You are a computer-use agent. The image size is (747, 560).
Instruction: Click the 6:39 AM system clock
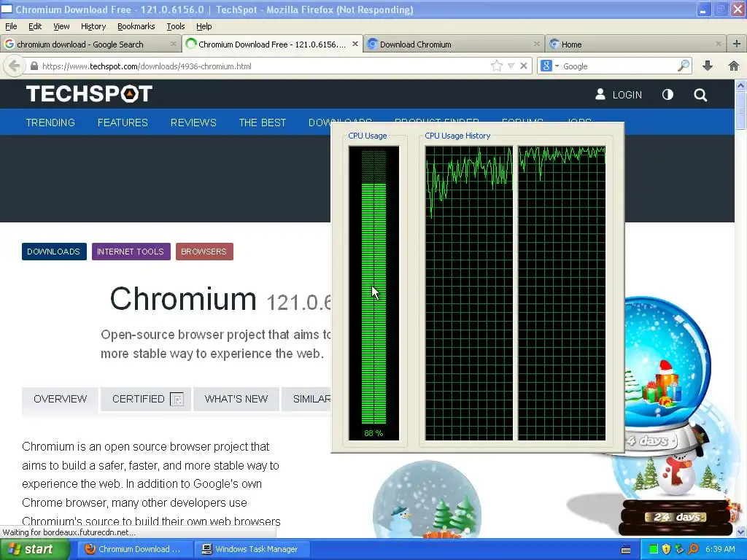[x=720, y=549]
